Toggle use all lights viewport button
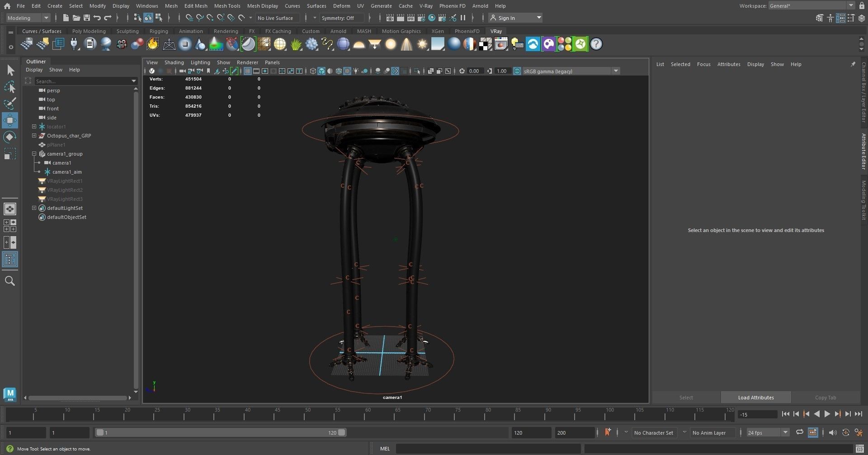The height and width of the screenshot is (455, 868). (x=356, y=71)
